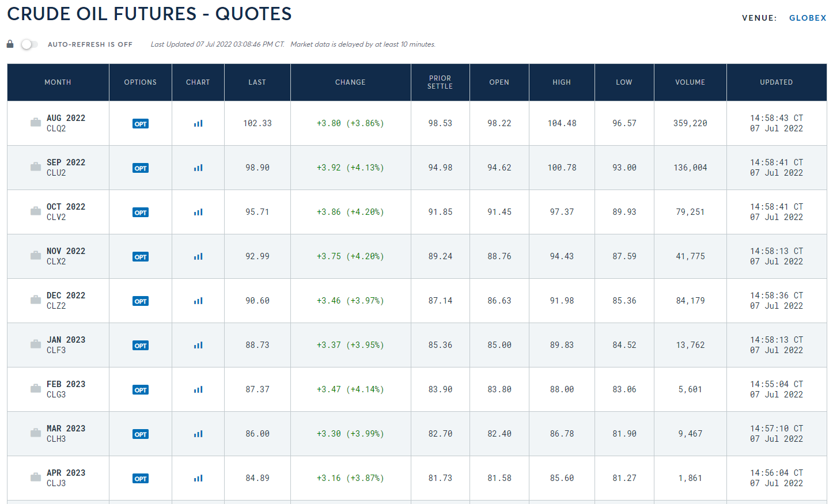Show chart for DEC 2022 CLZ2
833x504 pixels.
[x=198, y=301]
